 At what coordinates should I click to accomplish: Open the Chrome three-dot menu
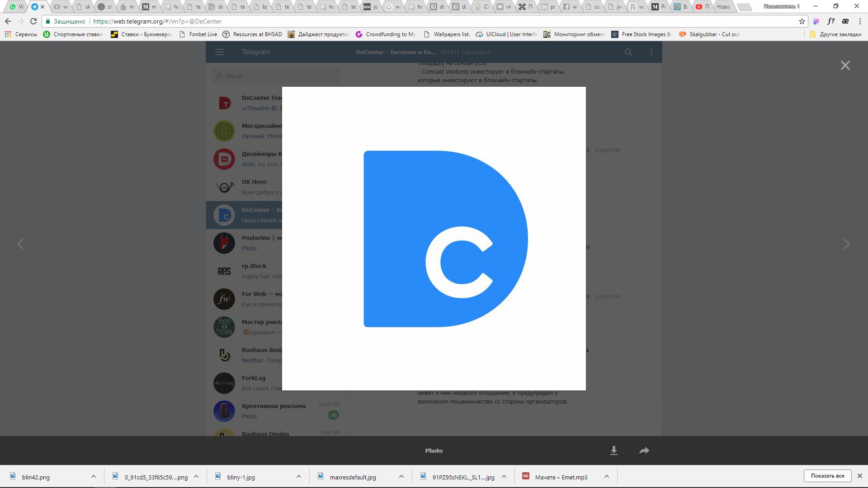[x=859, y=21]
